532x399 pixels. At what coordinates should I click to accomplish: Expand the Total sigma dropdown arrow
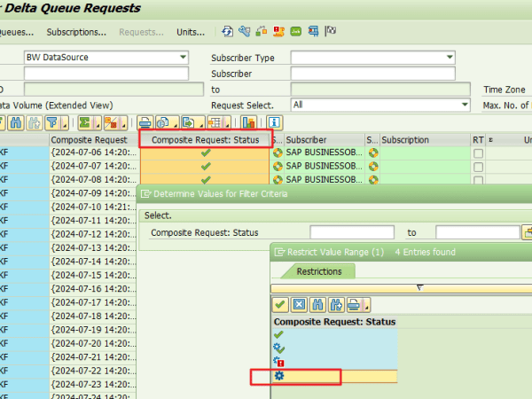pyautogui.click(x=97, y=123)
